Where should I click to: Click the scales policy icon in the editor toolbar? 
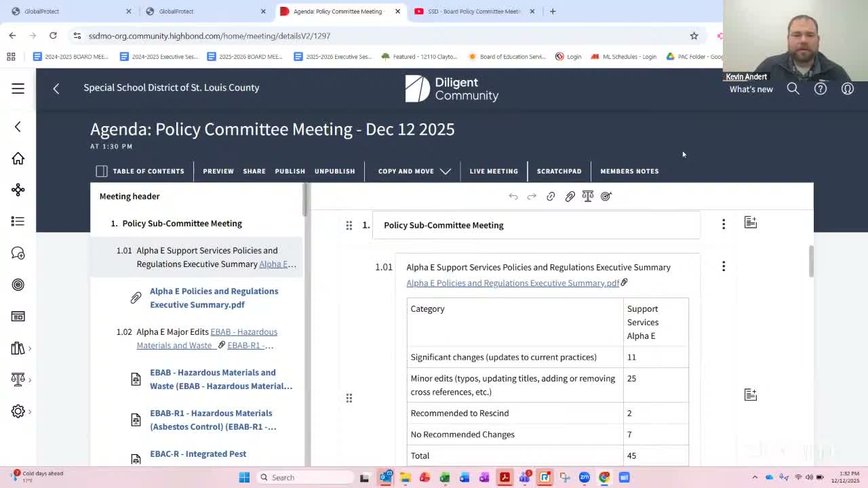tap(587, 196)
